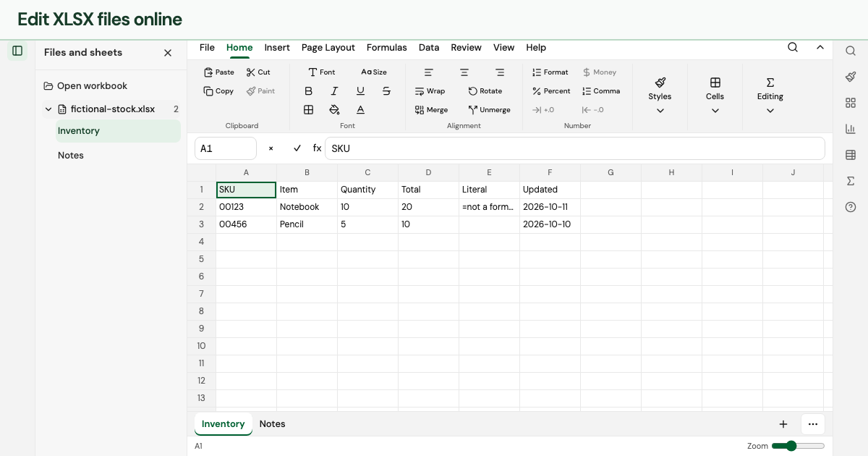Open the Font family picker
Viewport: 868px width, 456px height.
[x=322, y=72]
